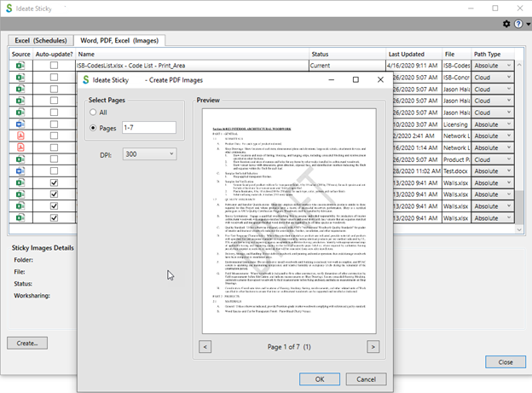
Task: Click the Pages range input field
Action: point(149,128)
